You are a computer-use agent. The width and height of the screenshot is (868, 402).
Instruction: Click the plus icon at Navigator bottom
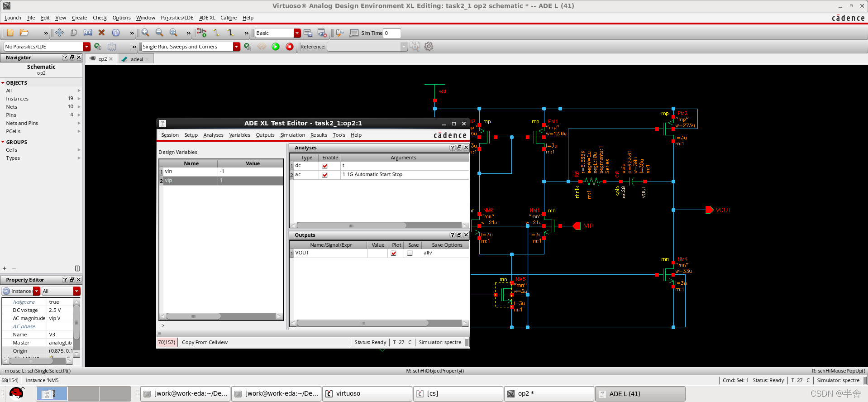click(x=5, y=268)
